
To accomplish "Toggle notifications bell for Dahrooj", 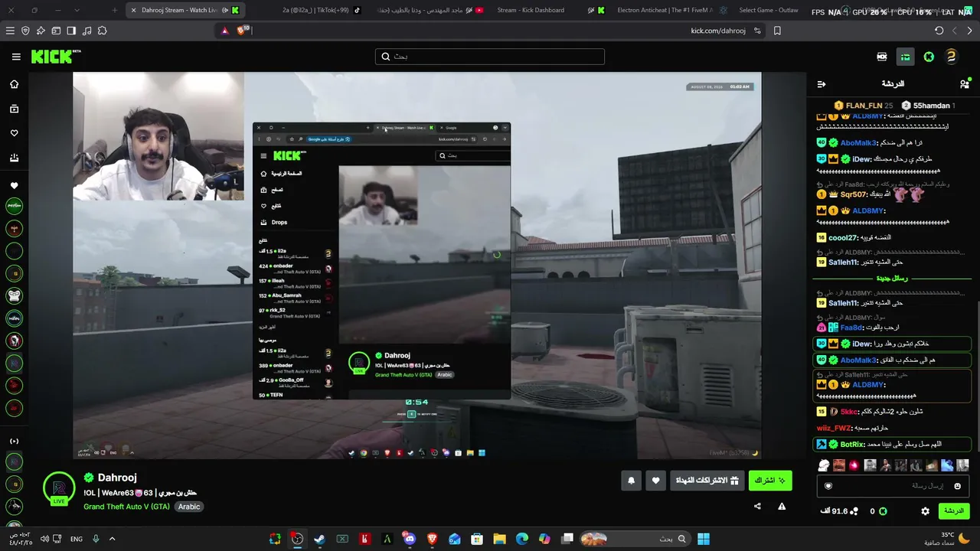I will [631, 481].
